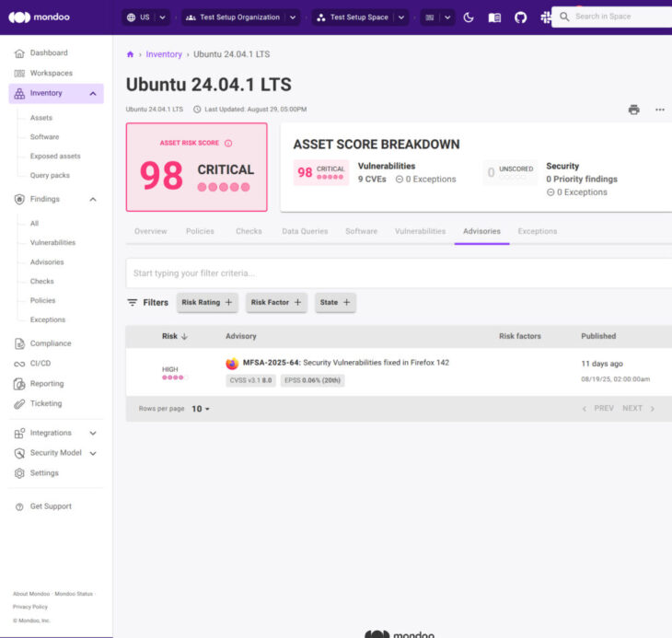Viewport: 672px width, 638px height.
Task: Toggle dark mode moon icon
Action: tap(469, 17)
